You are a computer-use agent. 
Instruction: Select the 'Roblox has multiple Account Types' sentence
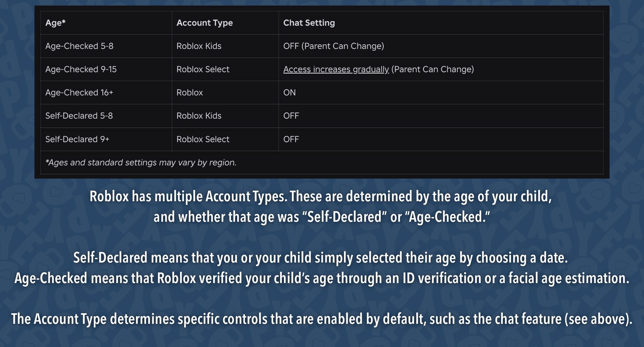tap(321, 196)
